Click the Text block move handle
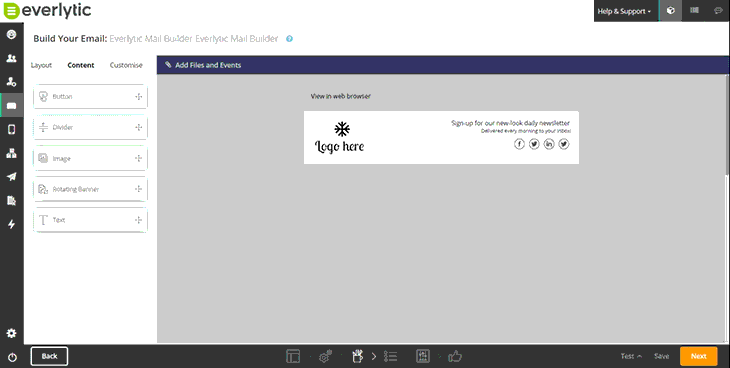730x368 pixels. [138, 220]
